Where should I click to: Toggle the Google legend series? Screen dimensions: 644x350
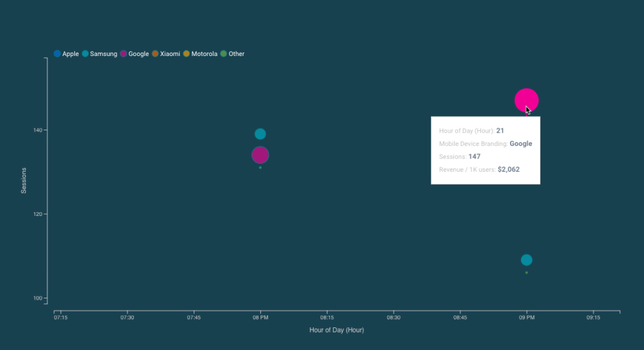coord(135,54)
